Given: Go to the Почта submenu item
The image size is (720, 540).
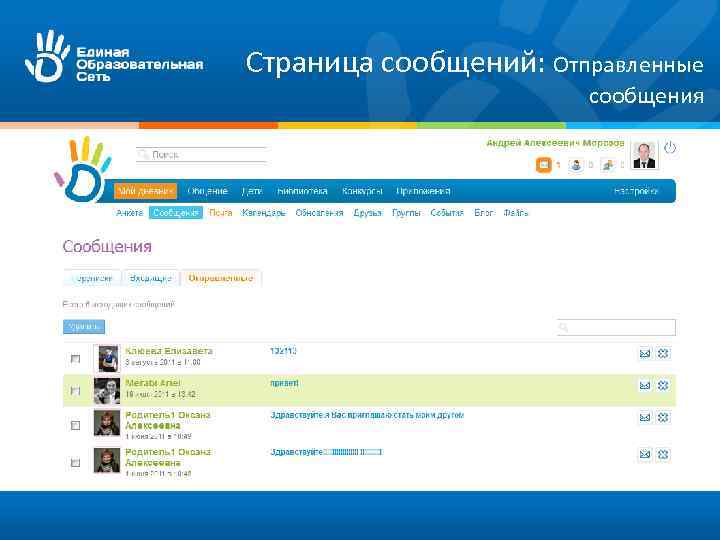Looking at the screenshot, I should pos(220,213).
